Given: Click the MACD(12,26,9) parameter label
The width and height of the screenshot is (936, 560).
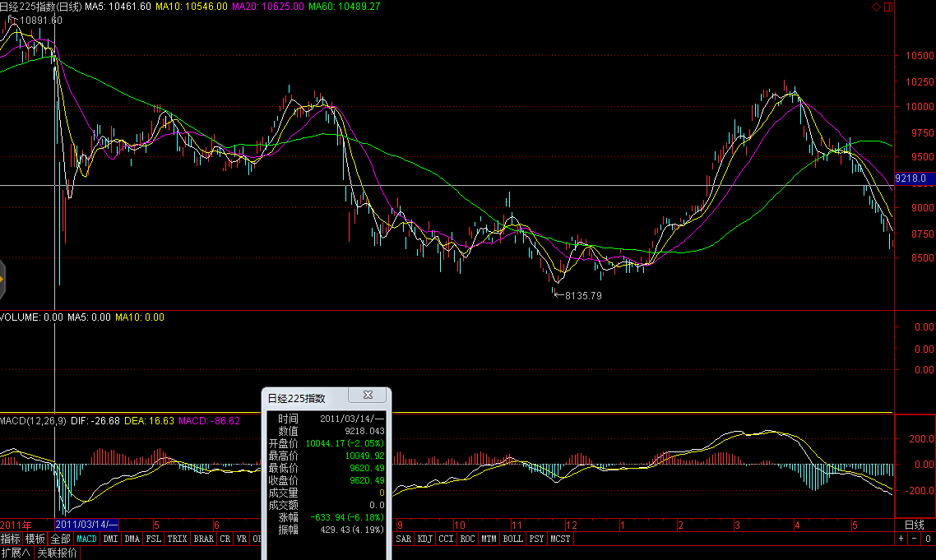Looking at the screenshot, I should tap(34, 421).
